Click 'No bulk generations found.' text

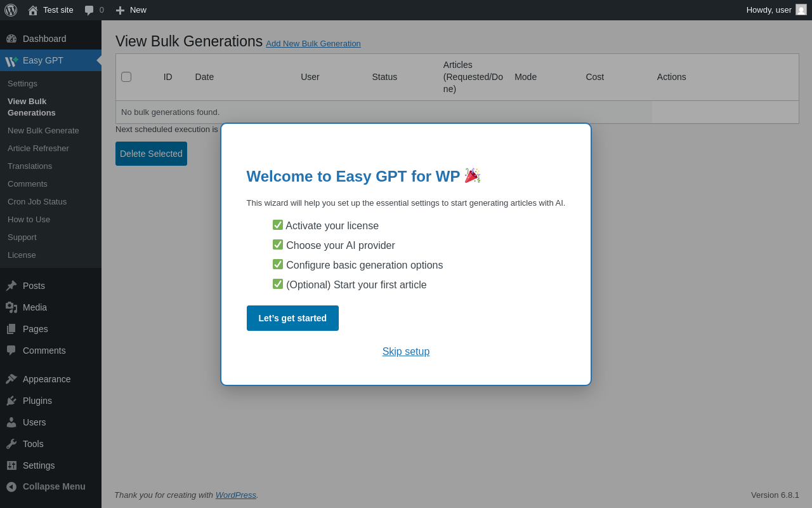pyautogui.click(x=170, y=112)
